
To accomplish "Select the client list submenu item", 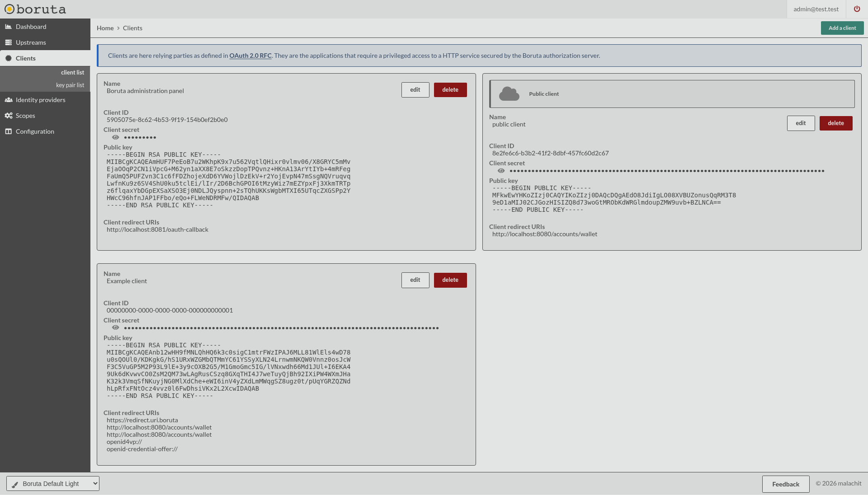I will 72,72.
